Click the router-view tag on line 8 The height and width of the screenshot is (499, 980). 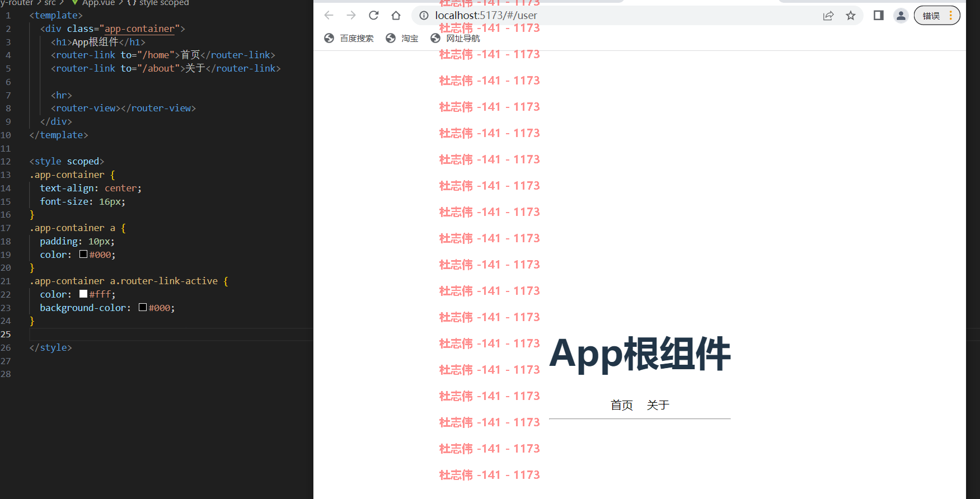(124, 108)
